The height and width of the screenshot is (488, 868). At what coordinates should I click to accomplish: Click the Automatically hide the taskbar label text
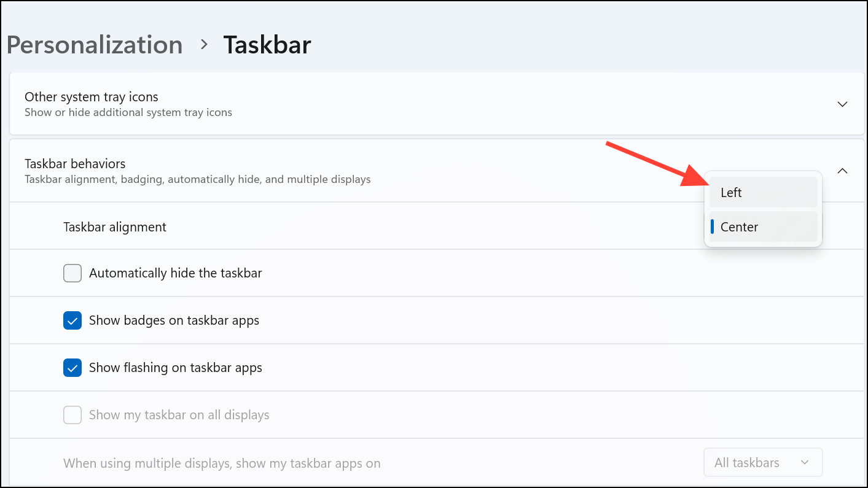tap(176, 273)
